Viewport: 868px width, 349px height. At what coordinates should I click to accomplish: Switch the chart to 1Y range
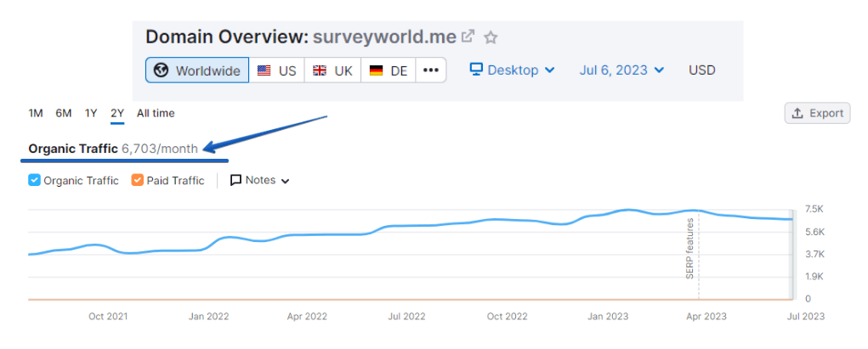(91, 114)
